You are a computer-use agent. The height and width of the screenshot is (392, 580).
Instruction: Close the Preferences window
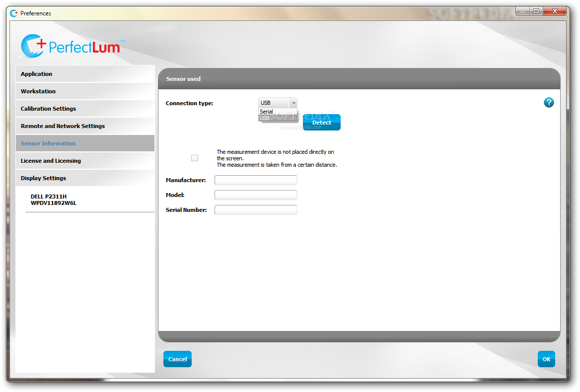click(555, 11)
